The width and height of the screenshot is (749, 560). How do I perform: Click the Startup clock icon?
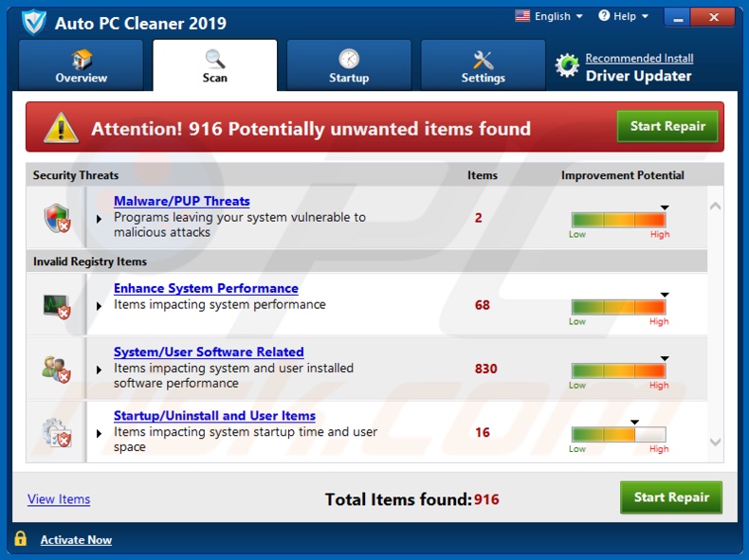pos(349,59)
